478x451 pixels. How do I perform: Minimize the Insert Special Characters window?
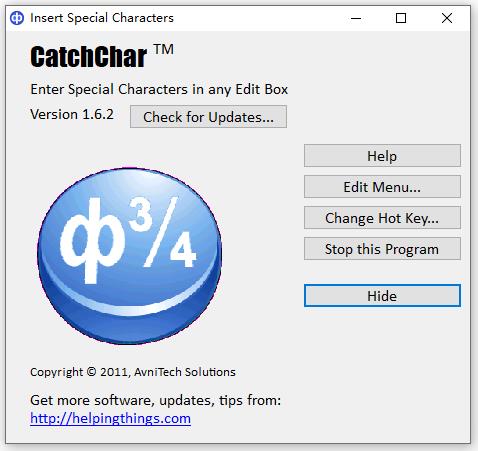[x=356, y=18]
